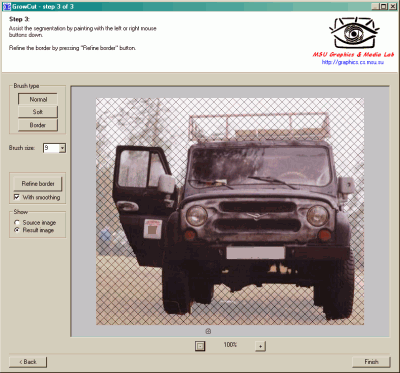Toggle the With smoothing checkbox

point(16,197)
